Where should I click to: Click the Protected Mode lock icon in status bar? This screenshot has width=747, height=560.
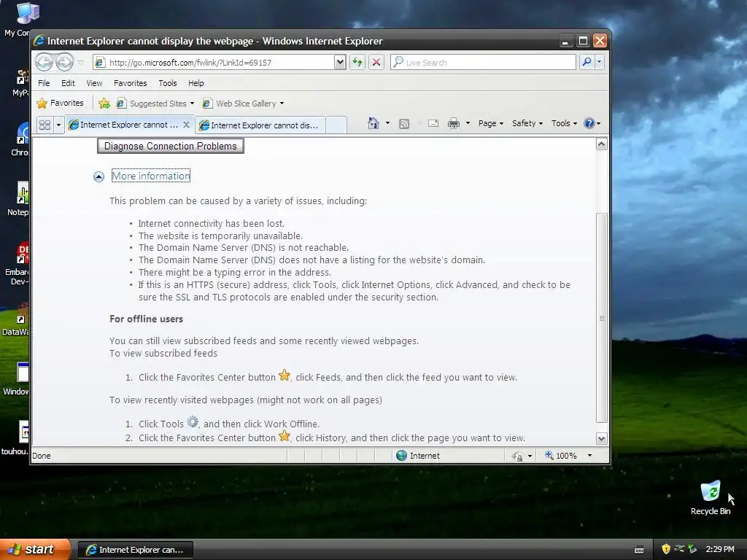point(517,456)
